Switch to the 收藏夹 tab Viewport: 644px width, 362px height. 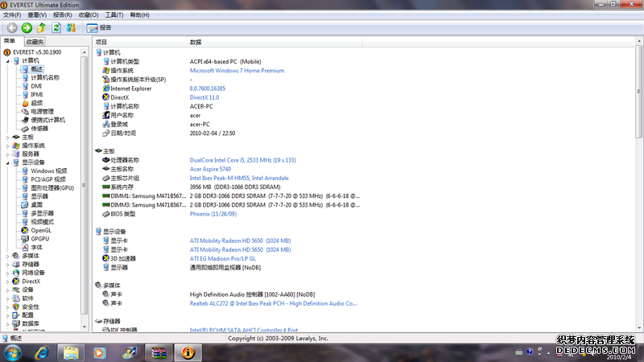click(35, 42)
